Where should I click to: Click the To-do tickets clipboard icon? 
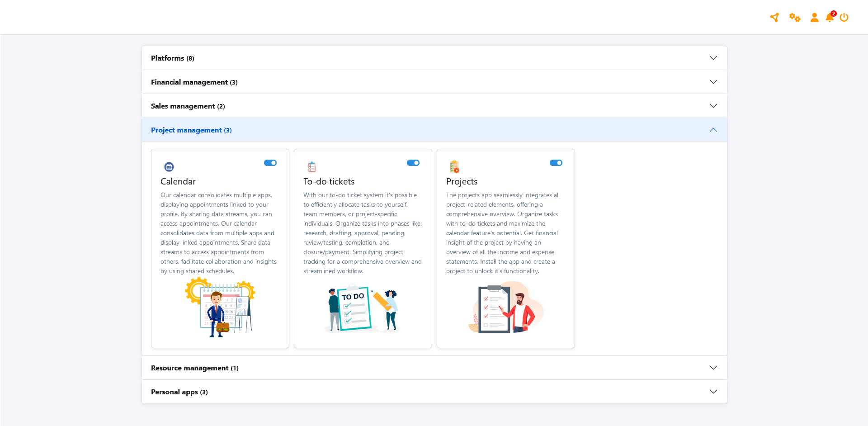312,167
